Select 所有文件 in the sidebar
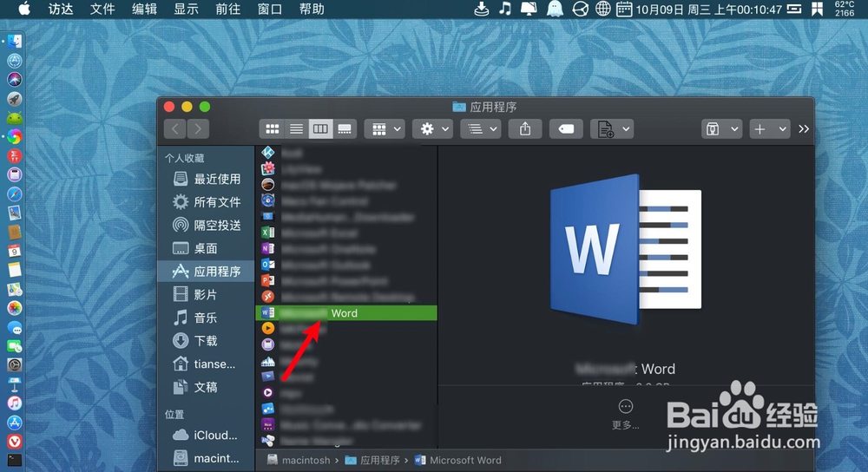This screenshot has width=868, height=472. 207,202
